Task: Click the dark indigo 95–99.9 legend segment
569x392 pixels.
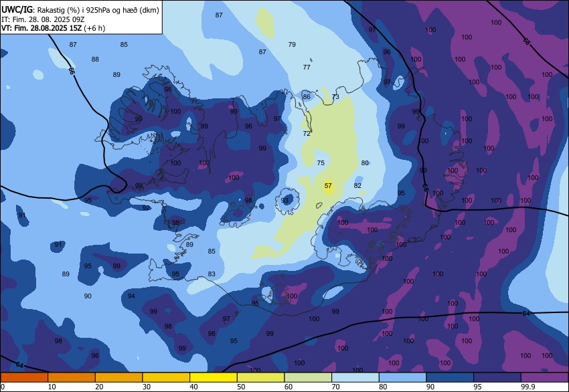Action: click(497, 377)
